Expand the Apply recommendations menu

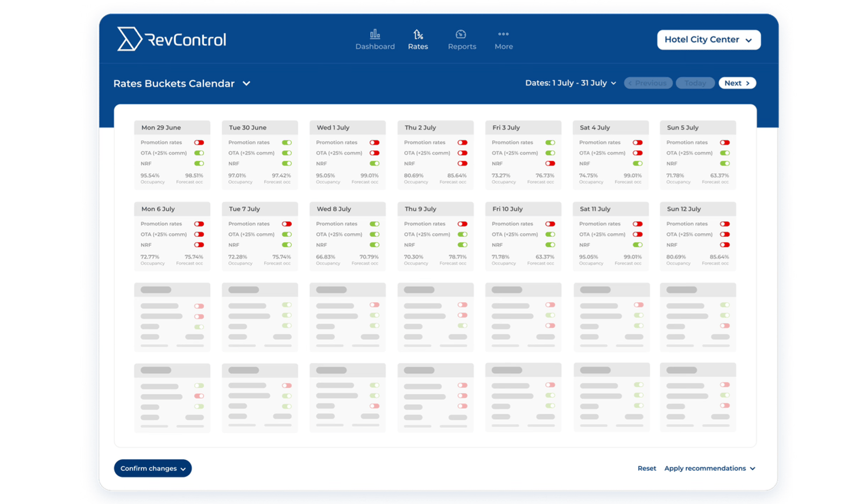tap(710, 468)
